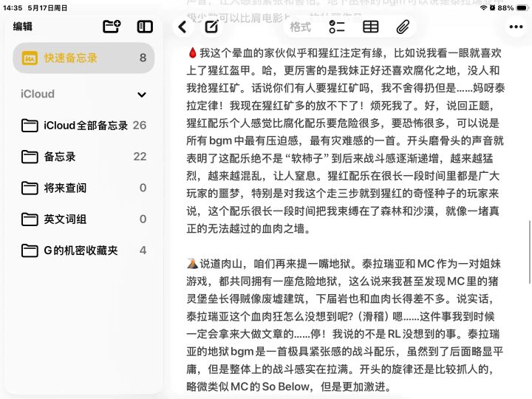Click the folder icon beside 将来查阅
This screenshot has height=399, width=532.
coord(30,188)
